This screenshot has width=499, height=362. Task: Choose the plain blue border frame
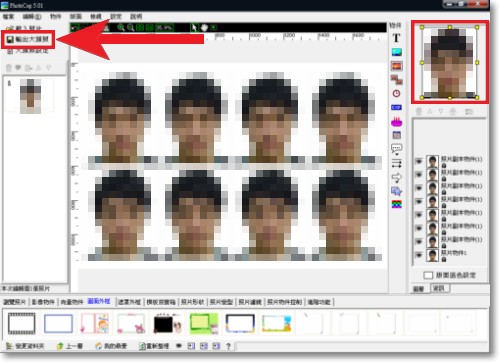coord(58,323)
